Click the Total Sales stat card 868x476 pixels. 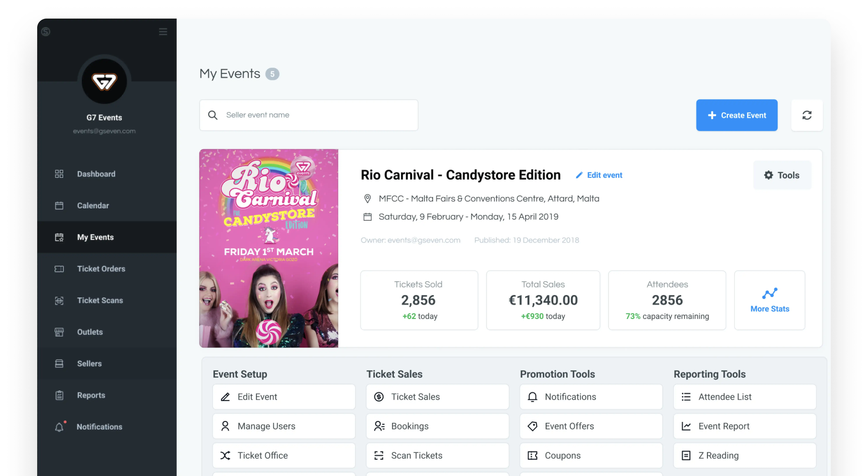(x=543, y=300)
